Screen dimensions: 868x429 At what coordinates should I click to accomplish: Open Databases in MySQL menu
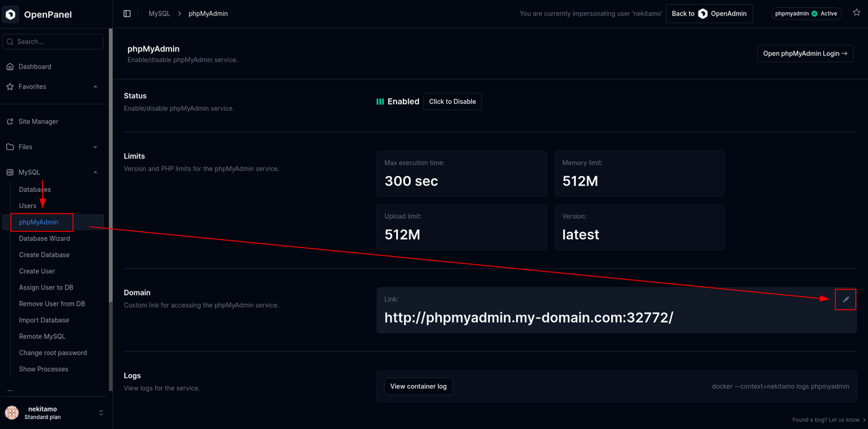(x=35, y=190)
